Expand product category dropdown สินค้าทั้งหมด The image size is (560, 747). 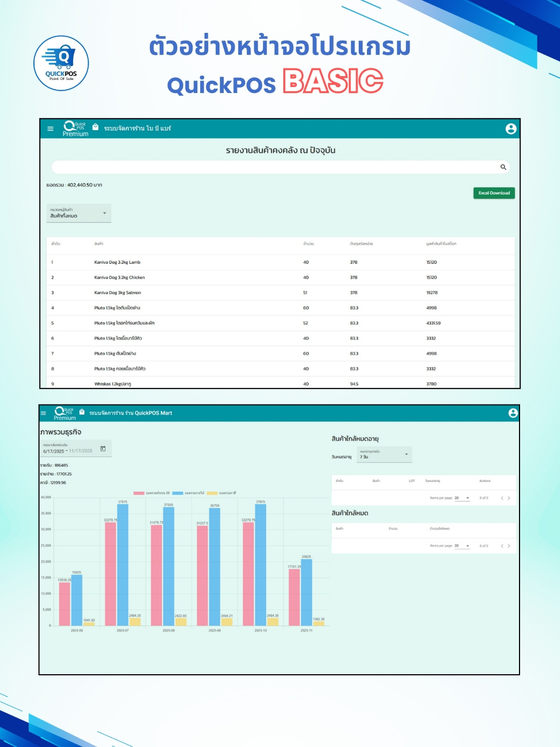pyautogui.click(x=79, y=213)
